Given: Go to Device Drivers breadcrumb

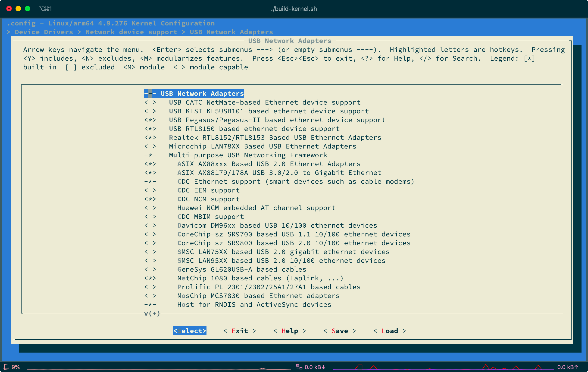Looking at the screenshot, I should pyautogui.click(x=44, y=32).
